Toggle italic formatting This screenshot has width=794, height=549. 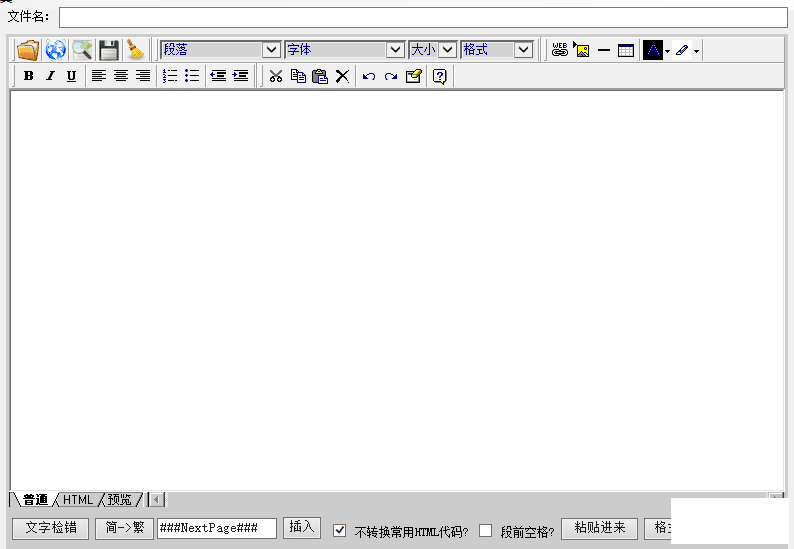[x=50, y=76]
